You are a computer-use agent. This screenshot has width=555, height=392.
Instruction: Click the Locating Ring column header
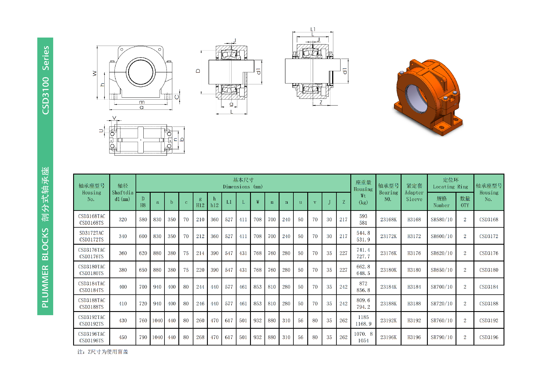pyautogui.click(x=451, y=183)
